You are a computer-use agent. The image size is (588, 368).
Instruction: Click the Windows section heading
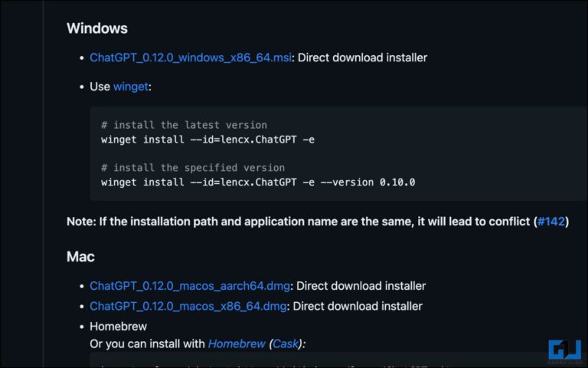pos(96,29)
